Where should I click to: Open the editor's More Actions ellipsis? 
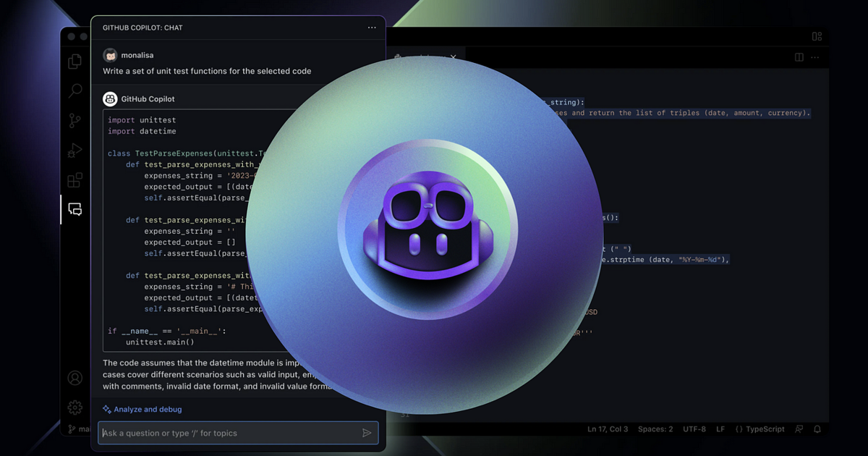[x=817, y=57]
